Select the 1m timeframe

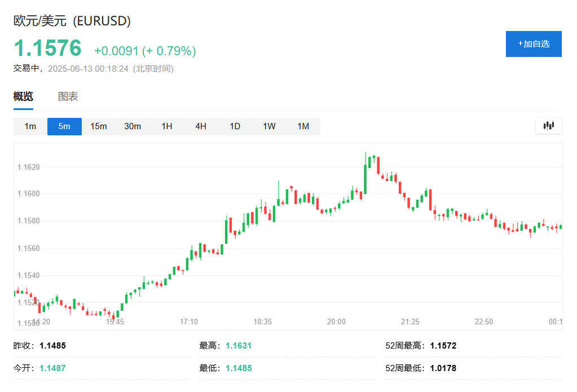coord(30,126)
